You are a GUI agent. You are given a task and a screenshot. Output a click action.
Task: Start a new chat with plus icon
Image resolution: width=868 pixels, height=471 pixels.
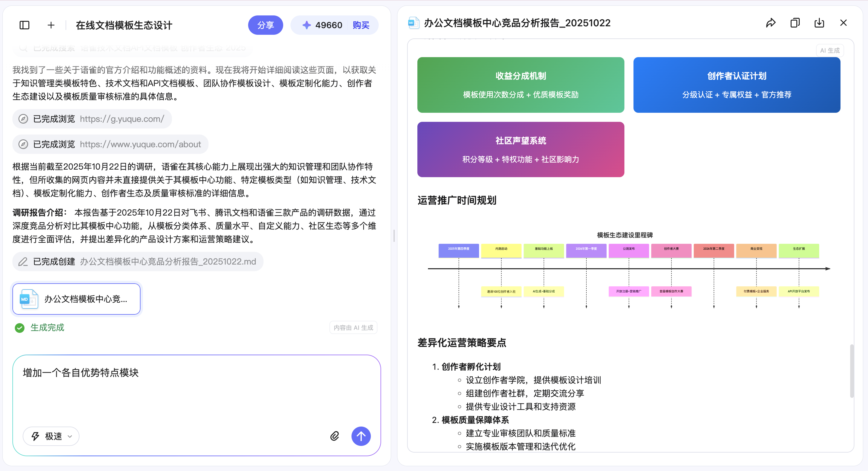click(x=51, y=25)
